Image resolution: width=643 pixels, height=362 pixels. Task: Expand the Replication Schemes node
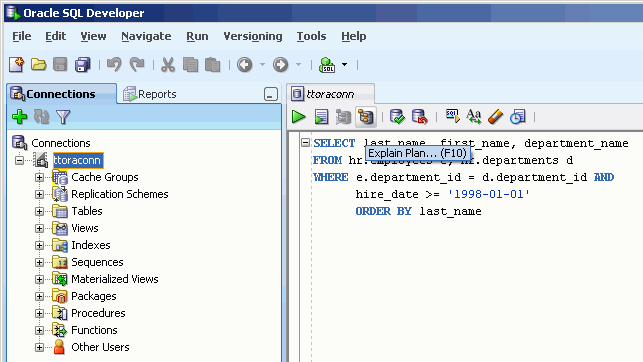point(39,194)
